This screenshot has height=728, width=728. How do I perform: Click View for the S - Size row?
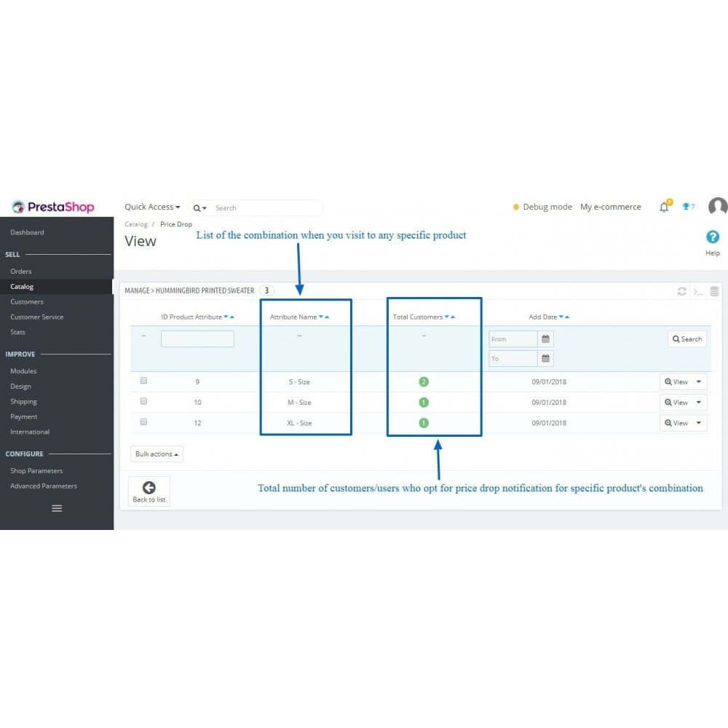point(676,381)
